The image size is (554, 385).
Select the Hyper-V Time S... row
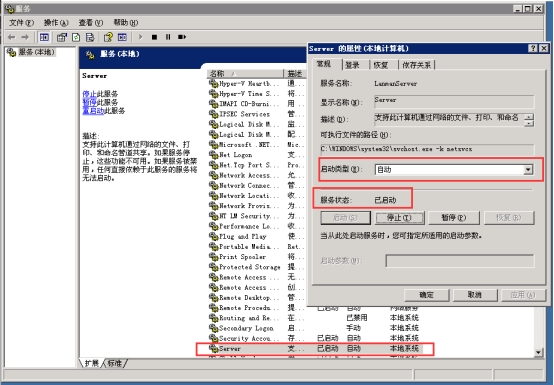tap(257, 94)
